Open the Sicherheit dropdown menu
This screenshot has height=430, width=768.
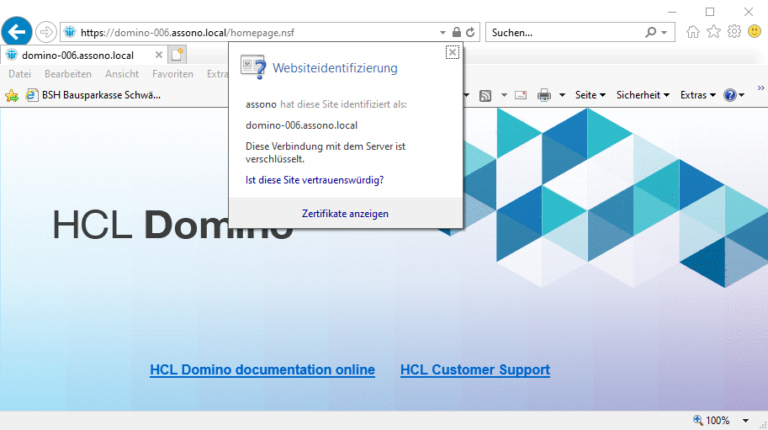click(643, 95)
